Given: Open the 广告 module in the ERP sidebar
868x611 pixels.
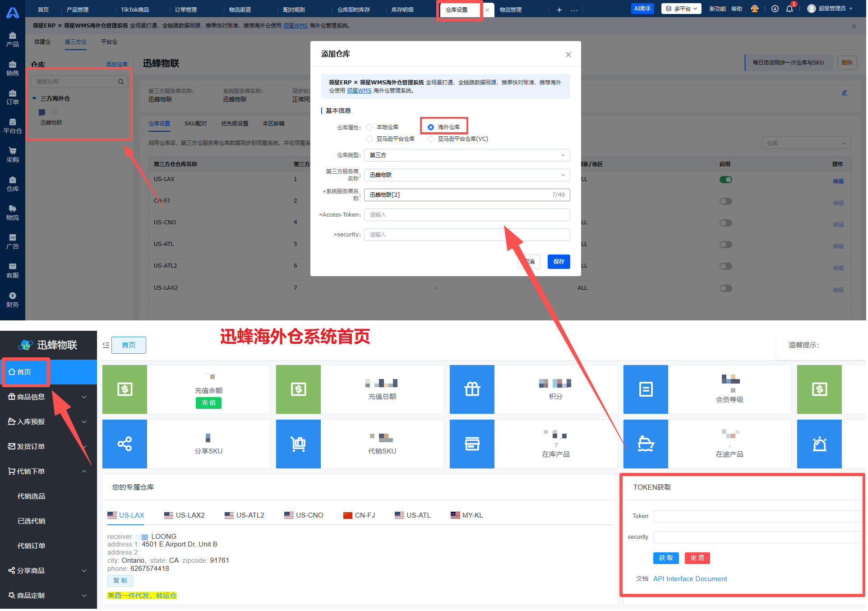Looking at the screenshot, I should (13, 241).
